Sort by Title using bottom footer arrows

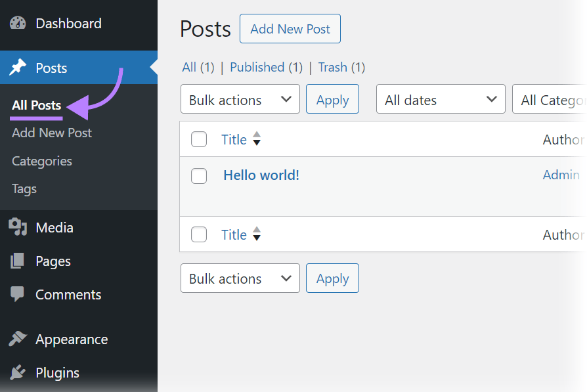pos(257,234)
